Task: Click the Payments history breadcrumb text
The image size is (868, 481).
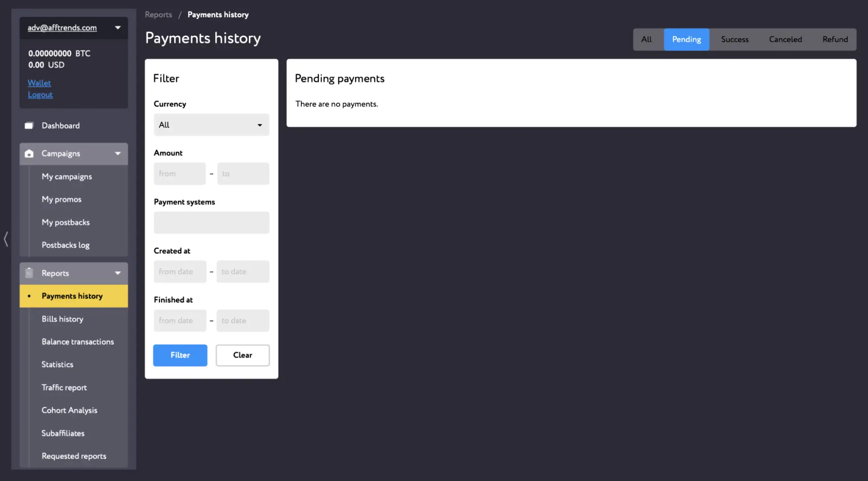Action: (x=218, y=15)
